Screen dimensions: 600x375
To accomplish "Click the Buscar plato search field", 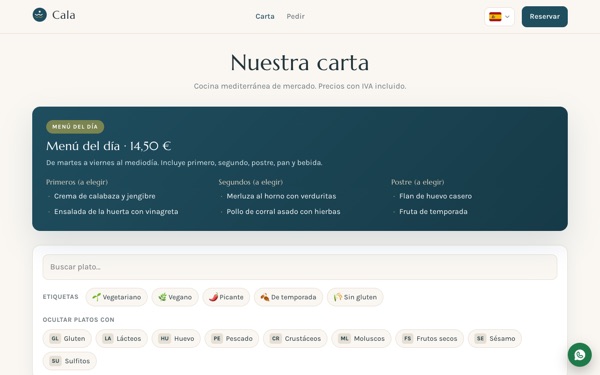I will coord(300,267).
